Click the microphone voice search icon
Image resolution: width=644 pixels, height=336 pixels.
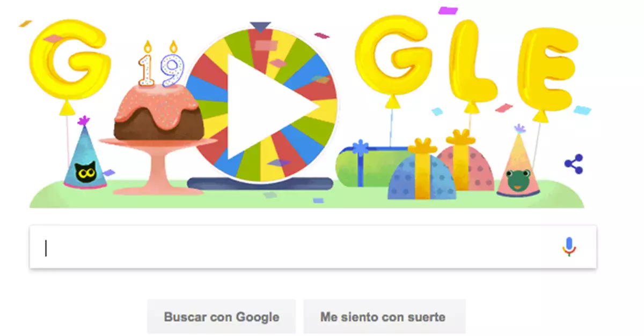pyautogui.click(x=569, y=247)
